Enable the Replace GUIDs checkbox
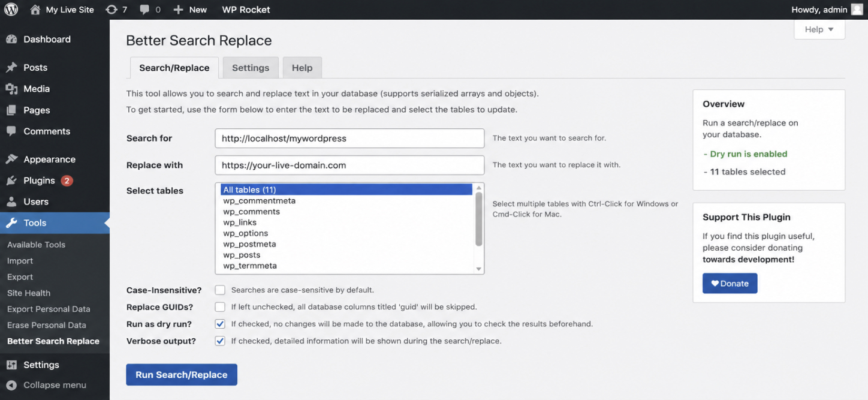Screen dimensions: 868x400 (x=220, y=307)
